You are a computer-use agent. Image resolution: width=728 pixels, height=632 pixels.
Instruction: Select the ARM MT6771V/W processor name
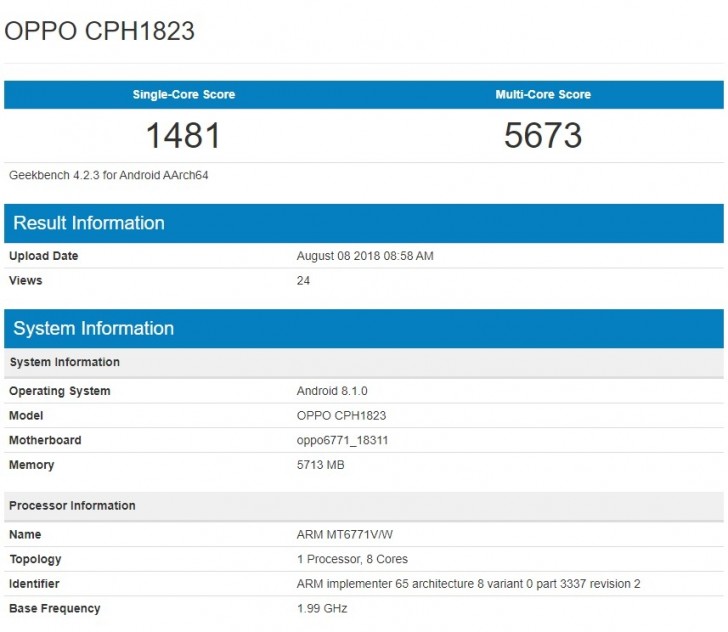(x=344, y=534)
